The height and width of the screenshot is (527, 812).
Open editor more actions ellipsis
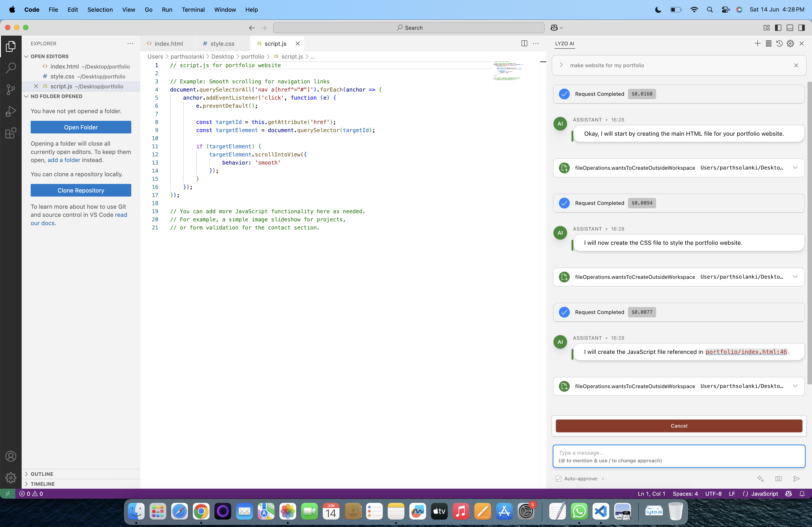536,43
